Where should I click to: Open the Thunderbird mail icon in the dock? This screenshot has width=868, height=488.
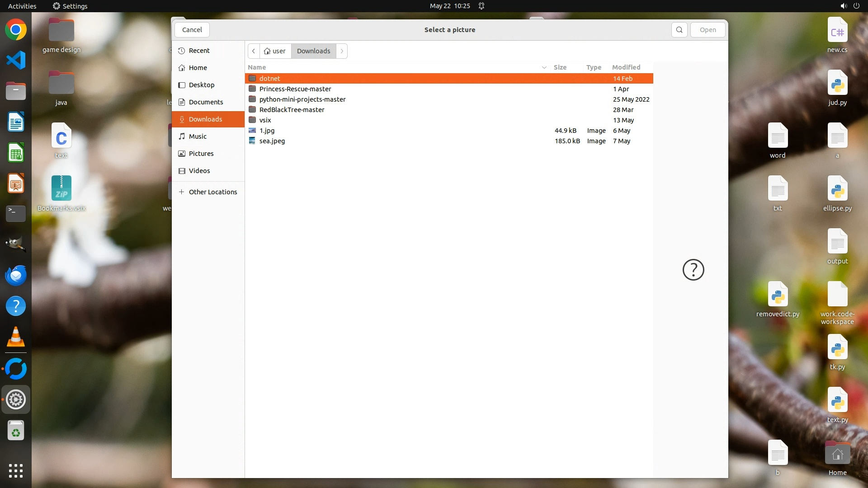pyautogui.click(x=16, y=275)
